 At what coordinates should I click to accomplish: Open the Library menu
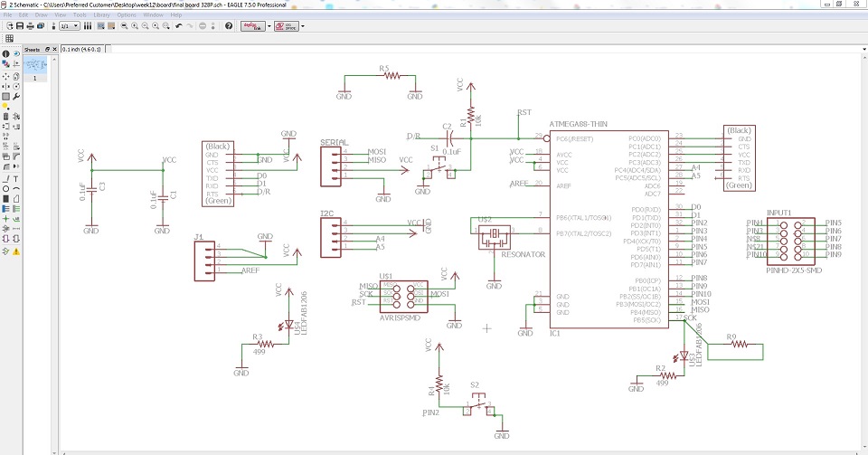pos(102,15)
